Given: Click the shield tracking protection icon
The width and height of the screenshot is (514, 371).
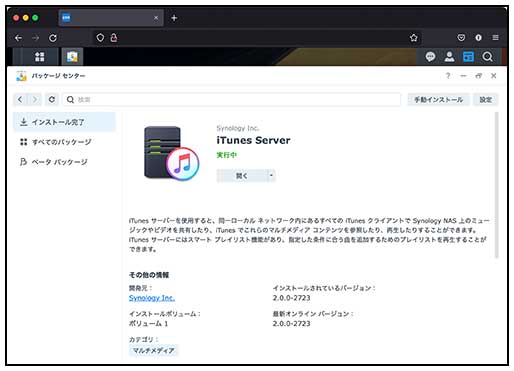Looking at the screenshot, I should [x=100, y=38].
